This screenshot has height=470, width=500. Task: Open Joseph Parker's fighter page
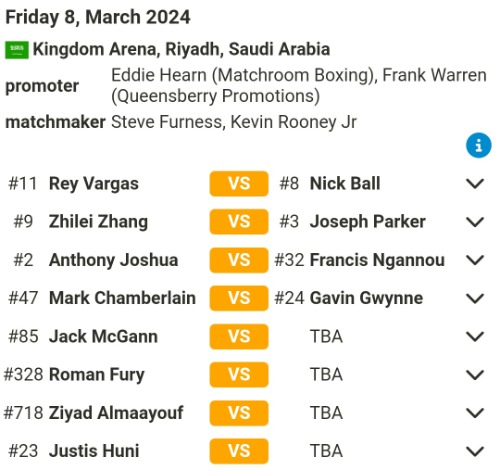coord(368,222)
